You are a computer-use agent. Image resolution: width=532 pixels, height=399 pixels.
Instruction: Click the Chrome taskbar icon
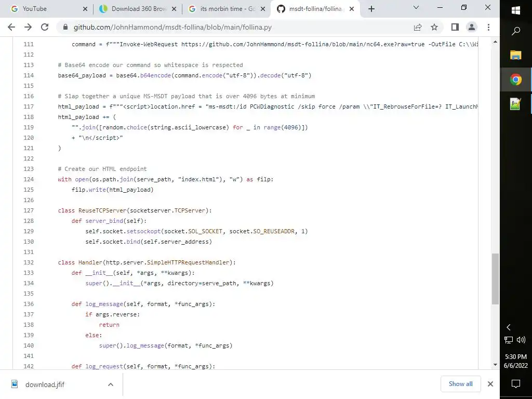click(x=516, y=79)
